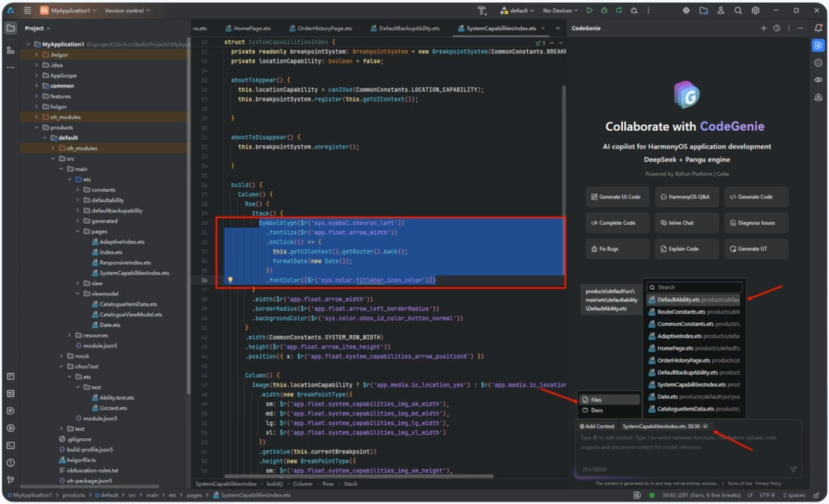Click 2 spaces indent setting in status bar
Viewport: 829px width, 504px height.
[x=794, y=495]
